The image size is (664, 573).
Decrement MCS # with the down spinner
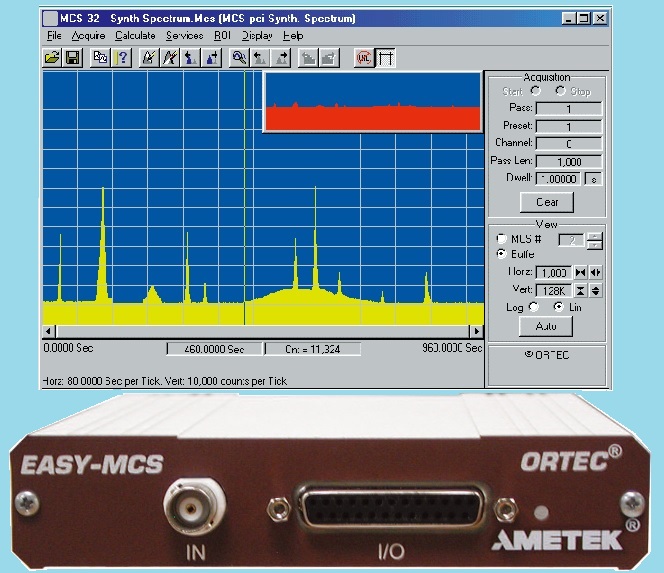click(x=595, y=245)
